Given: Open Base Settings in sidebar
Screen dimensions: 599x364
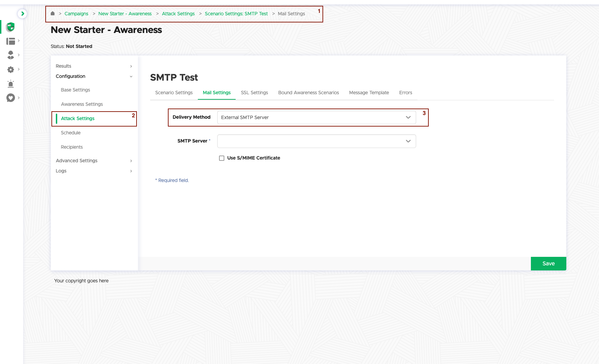Looking at the screenshot, I should click(75, 90).
